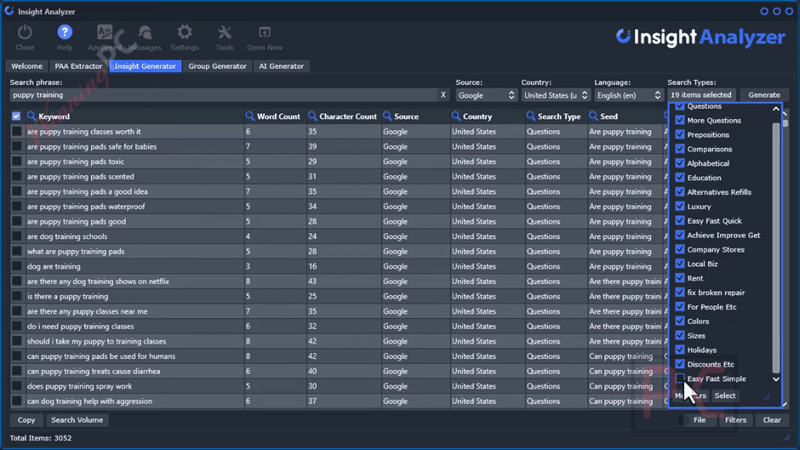The image size is (800, 450).
Task: Clear search phrase with X button
Action: 443,95
